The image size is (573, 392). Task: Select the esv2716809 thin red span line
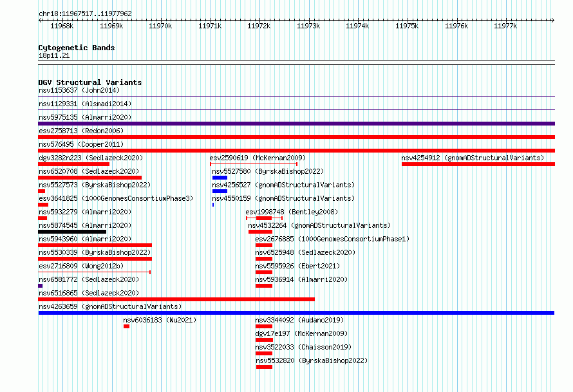point(94,272)
